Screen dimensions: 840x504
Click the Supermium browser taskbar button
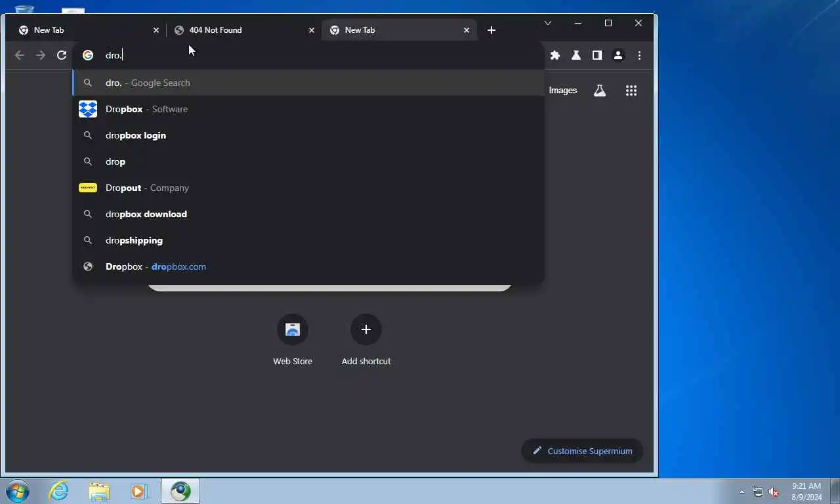(x=180, y=491)
